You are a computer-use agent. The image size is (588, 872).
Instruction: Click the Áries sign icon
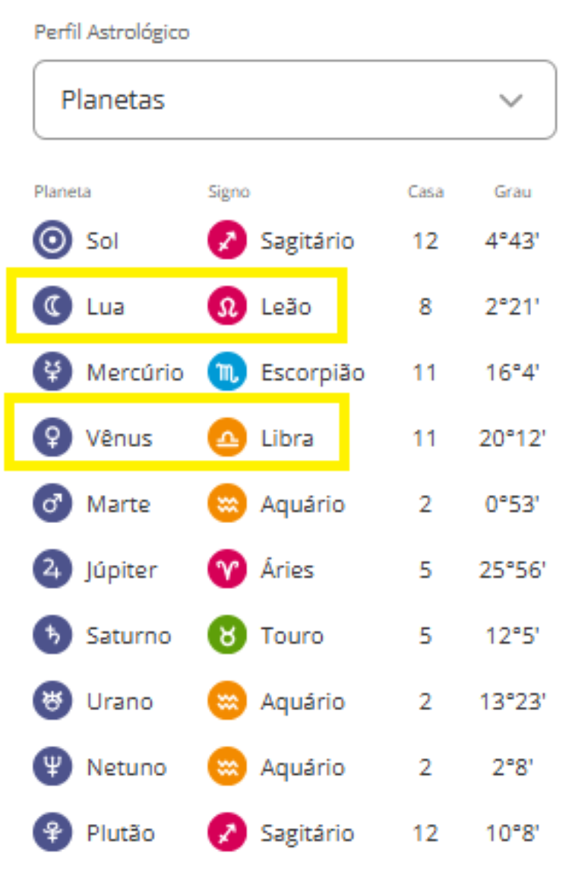(x=227, y=569)
